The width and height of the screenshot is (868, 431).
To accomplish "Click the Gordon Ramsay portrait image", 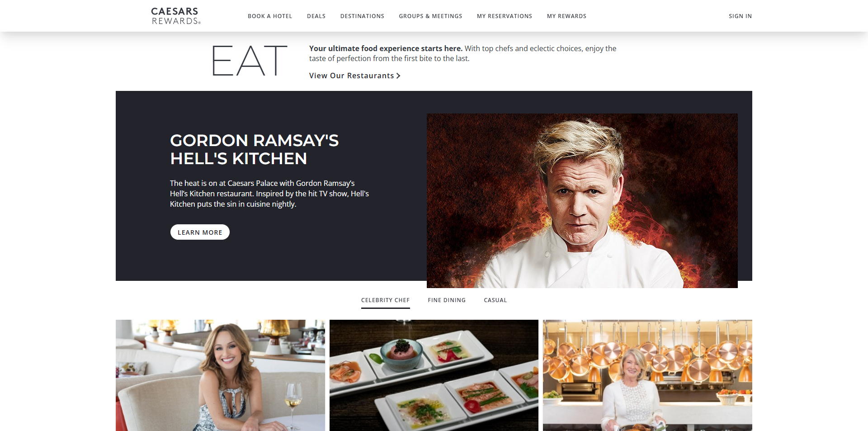I will 582,201.
